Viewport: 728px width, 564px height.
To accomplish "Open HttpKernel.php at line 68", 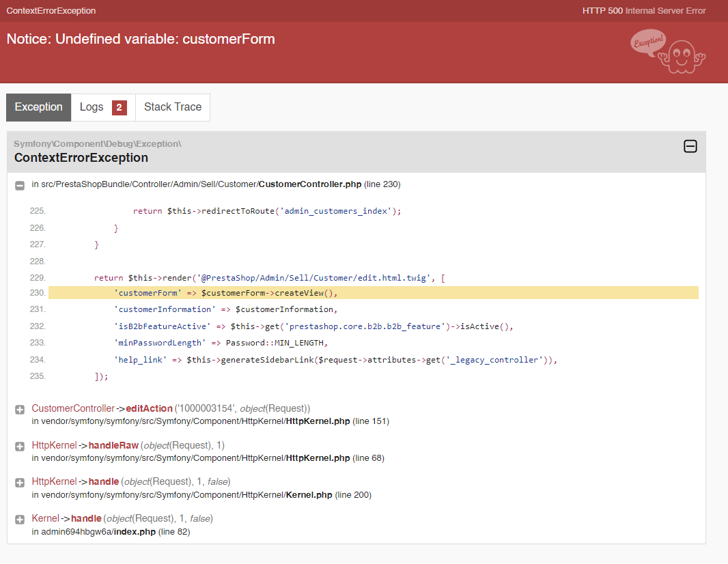I will point(318,458).
